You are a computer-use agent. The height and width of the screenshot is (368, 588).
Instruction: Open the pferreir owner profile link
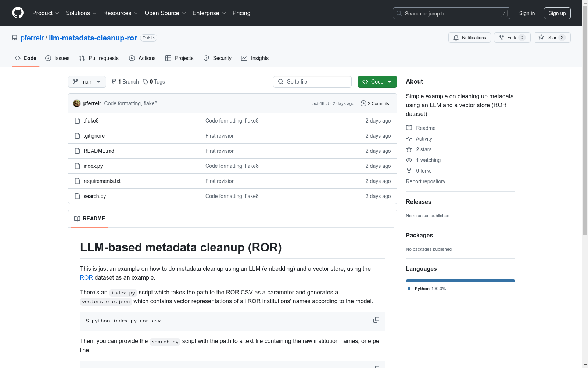(32, 38)
